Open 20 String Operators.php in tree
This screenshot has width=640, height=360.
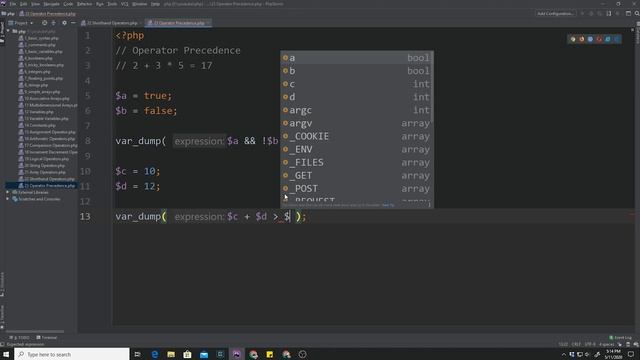(x=42, y=166)
